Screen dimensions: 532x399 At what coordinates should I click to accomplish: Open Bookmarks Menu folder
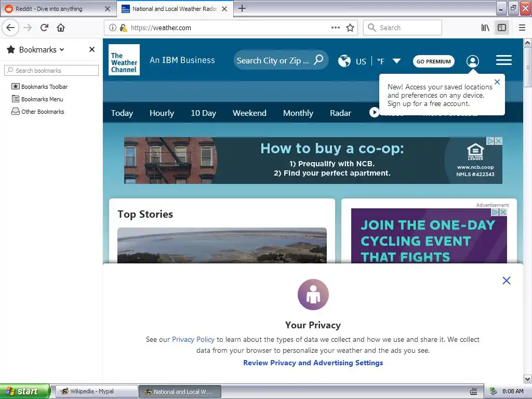(37, 99)
